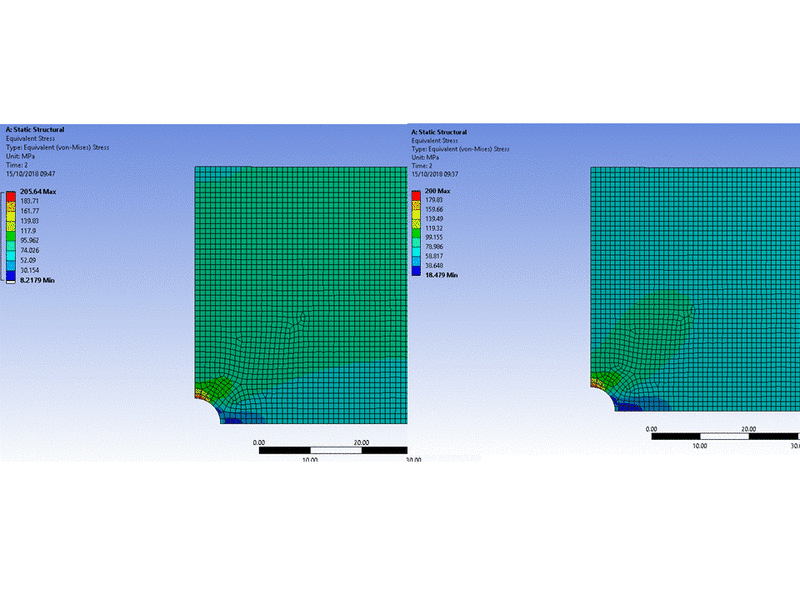Click the cyan band below 78.986 in the legend

click(416, 252)
